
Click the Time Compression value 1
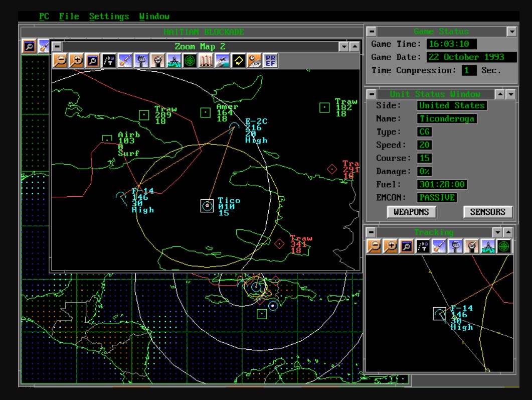coord(469,71)
